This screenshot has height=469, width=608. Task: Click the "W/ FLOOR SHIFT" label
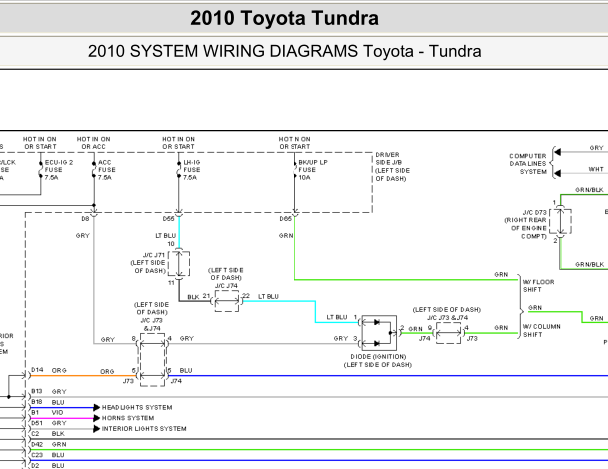point(538,286)
